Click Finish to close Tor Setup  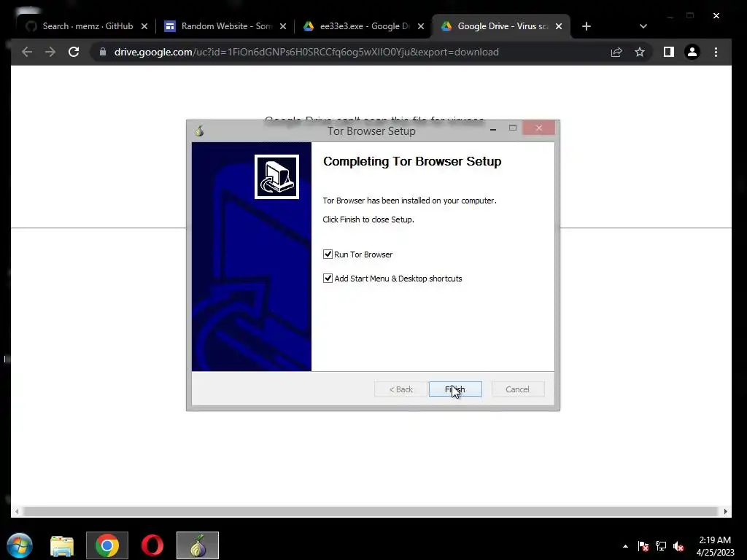[455, 389]
